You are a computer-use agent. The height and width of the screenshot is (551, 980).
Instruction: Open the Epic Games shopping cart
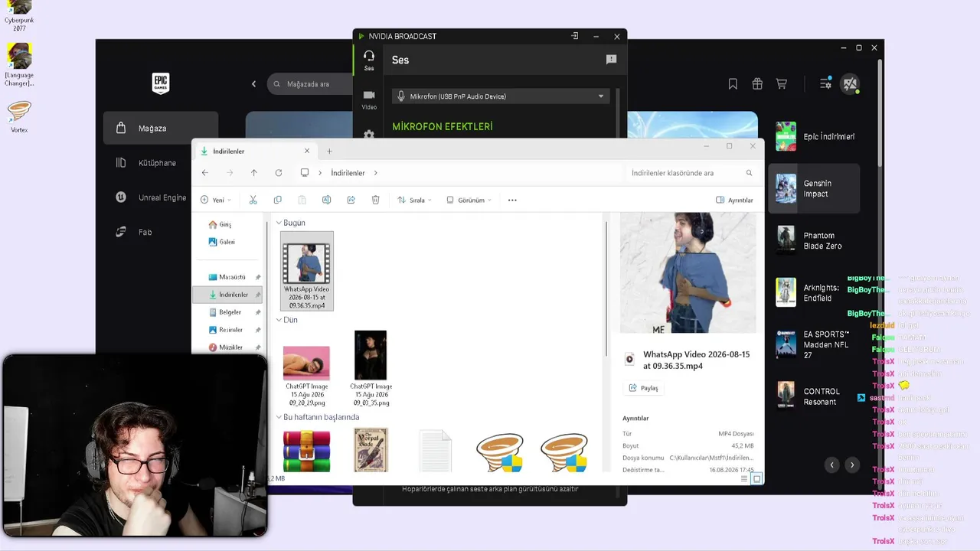[782, 84]
